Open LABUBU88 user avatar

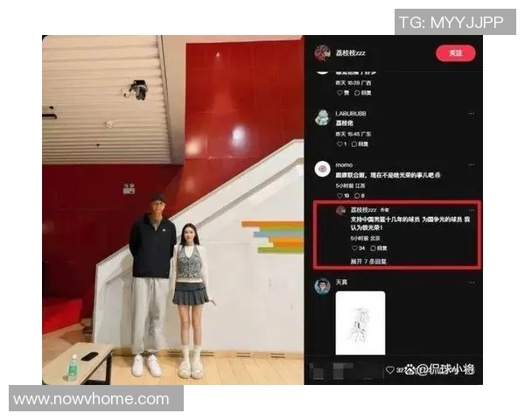point(322,118)
